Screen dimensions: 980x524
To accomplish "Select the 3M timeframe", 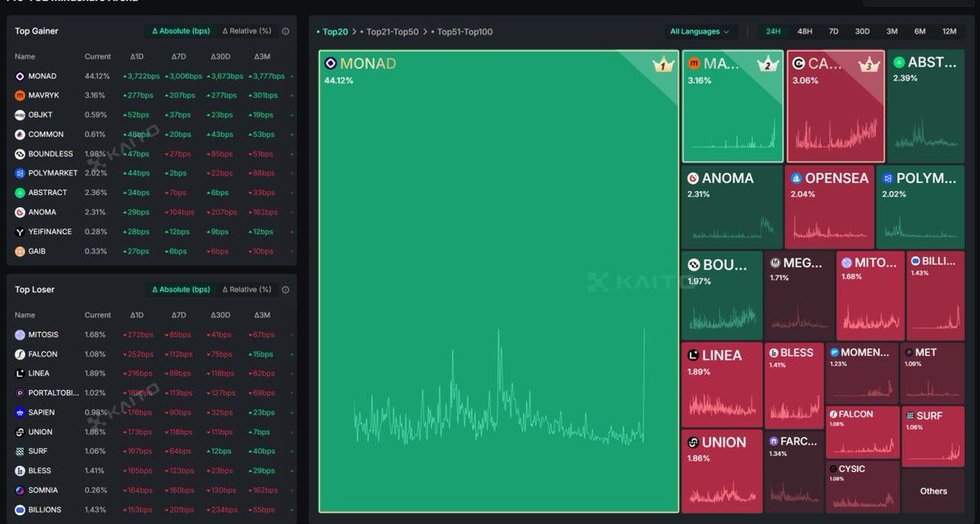I will (892, 32).
